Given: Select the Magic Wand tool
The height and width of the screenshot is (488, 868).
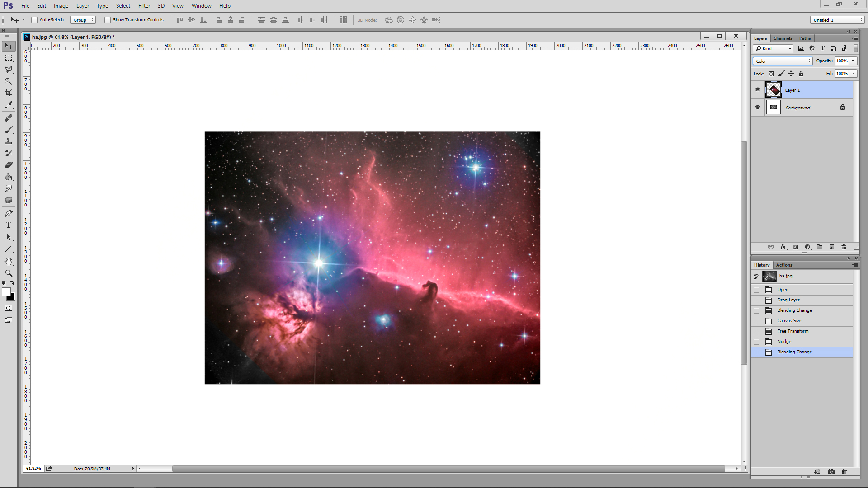Looking at the screenshot, I should click(9, 81).
